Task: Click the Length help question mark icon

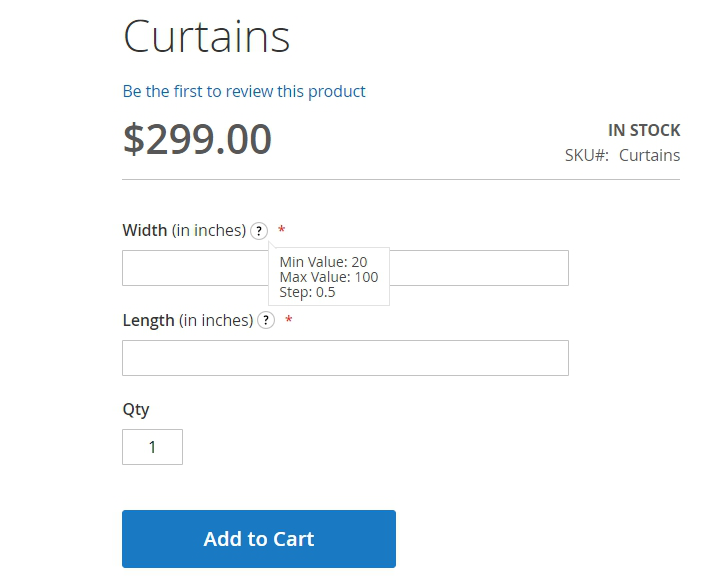Action: point(266,321)
